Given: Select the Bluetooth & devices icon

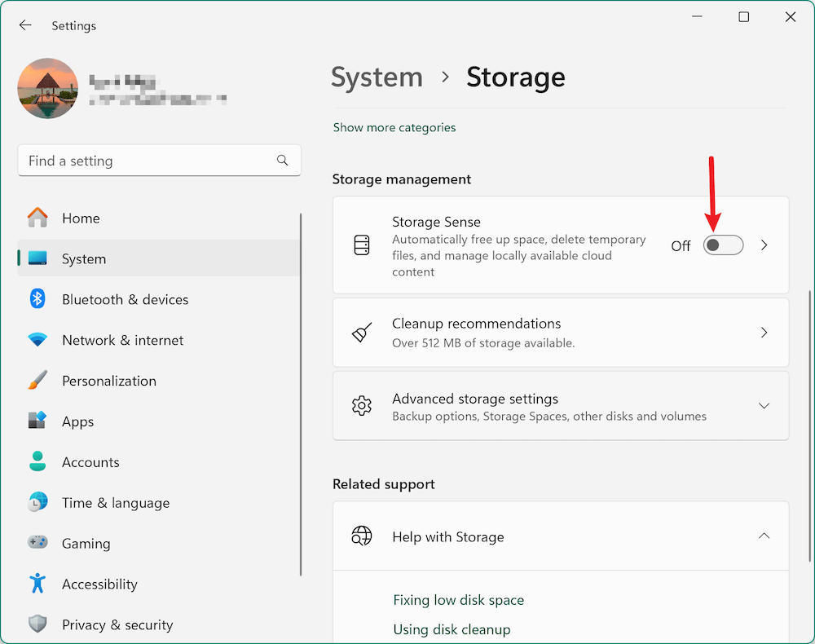Looking at the screenshot, I should tap(37, 299).
